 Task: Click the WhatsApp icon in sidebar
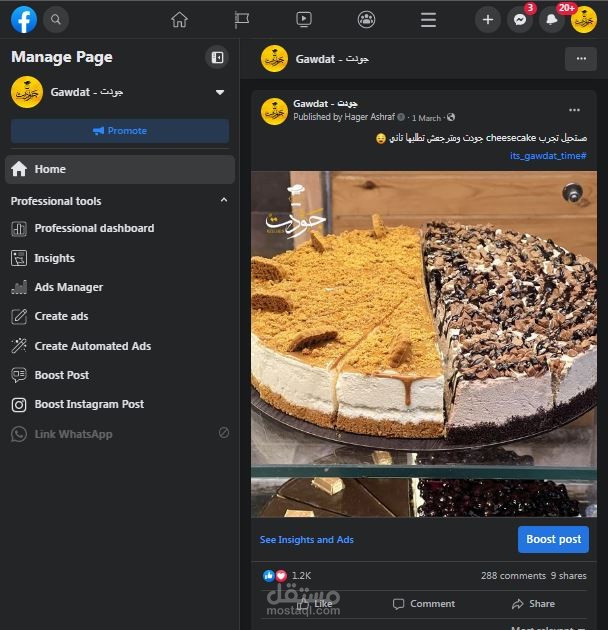coord(19,434)
